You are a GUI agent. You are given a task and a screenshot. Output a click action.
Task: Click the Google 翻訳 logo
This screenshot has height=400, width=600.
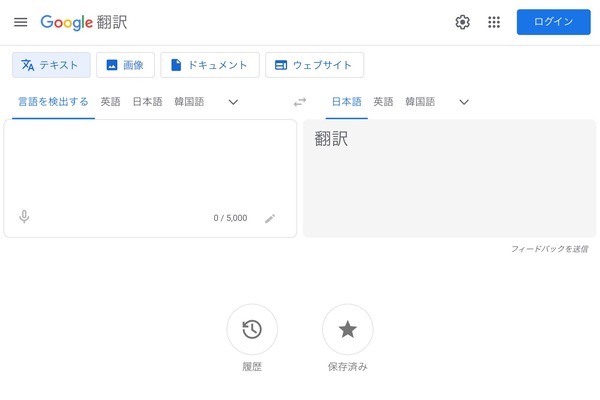click(84, 22)
